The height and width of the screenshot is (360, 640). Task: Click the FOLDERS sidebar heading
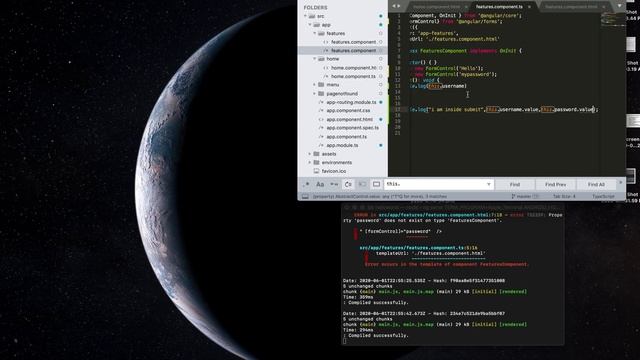click(315, 7)
